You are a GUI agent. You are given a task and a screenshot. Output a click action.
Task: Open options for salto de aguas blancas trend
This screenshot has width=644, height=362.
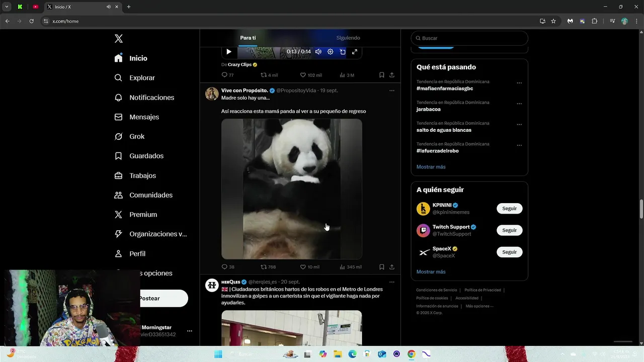tap(519, 125)
